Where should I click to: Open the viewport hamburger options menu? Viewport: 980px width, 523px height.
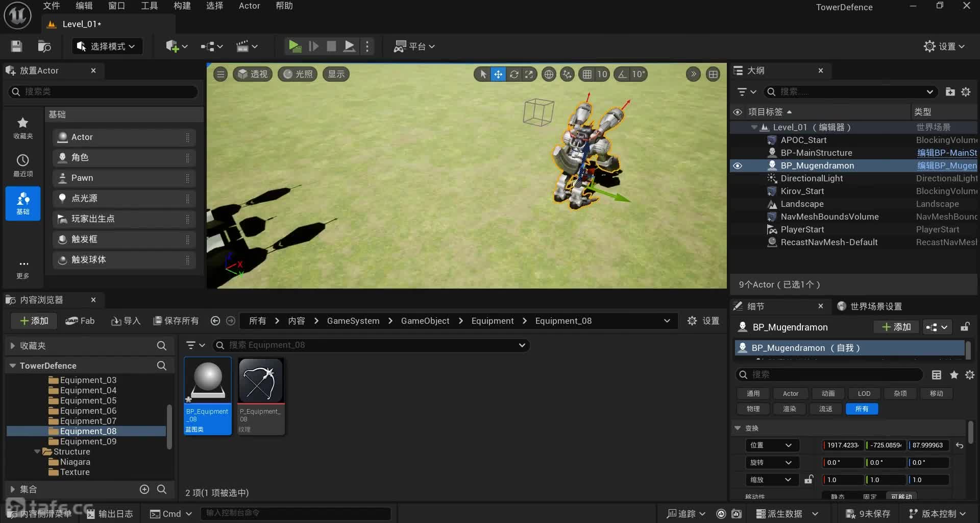220,75
